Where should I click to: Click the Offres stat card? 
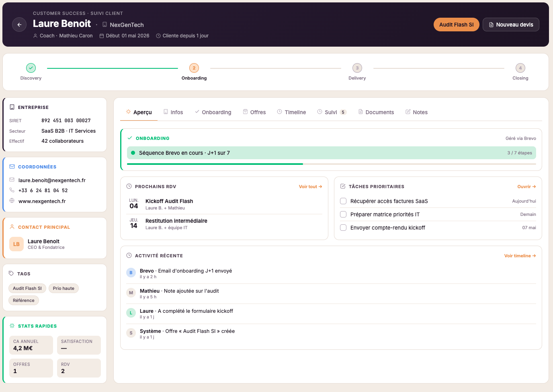pyautogui.click(x=31, y=368)
